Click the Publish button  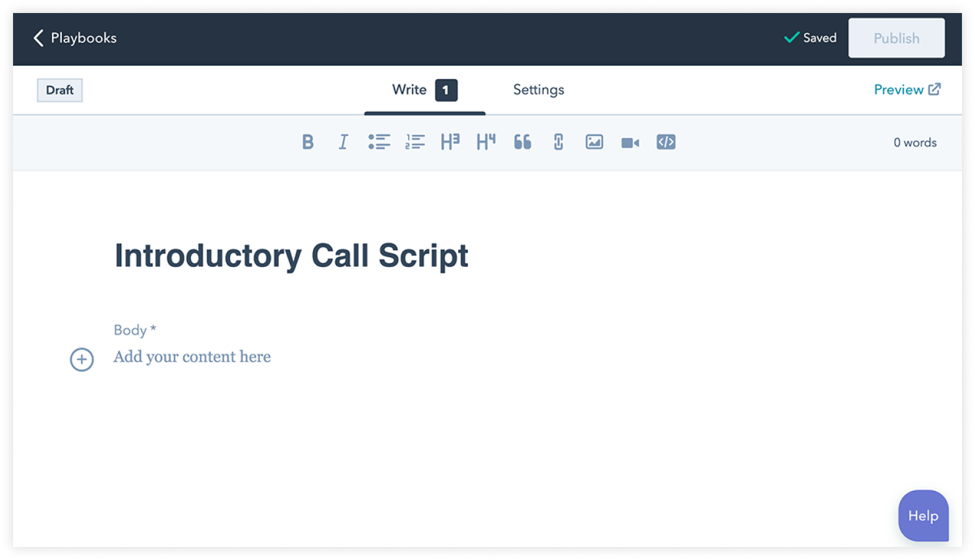(896, 38)
